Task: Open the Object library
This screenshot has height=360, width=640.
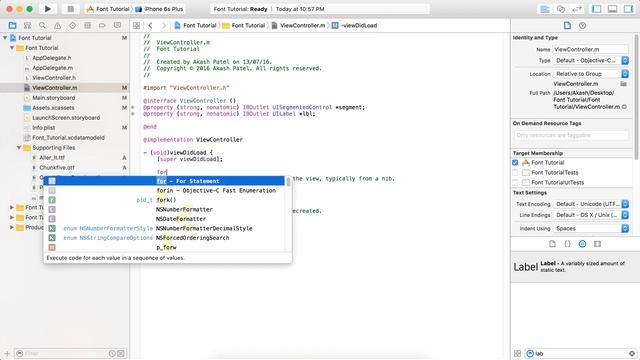Action: click(x=582, y=244)
